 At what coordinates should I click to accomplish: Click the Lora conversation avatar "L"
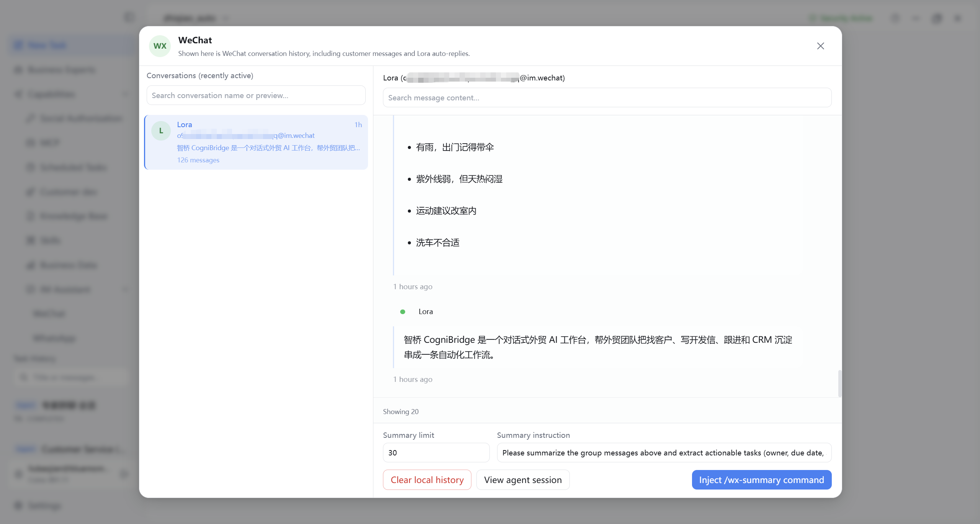point(161,131)
